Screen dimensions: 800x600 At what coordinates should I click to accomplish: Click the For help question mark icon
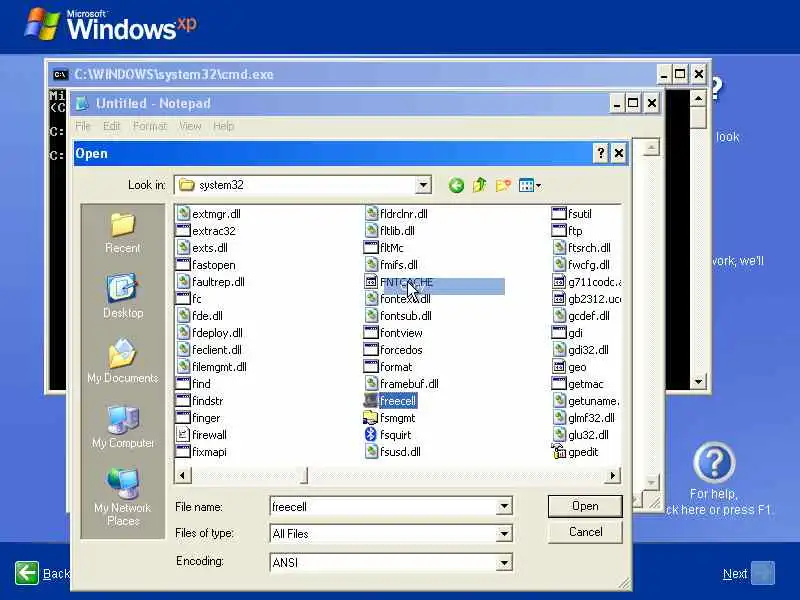tap(714, 462)
